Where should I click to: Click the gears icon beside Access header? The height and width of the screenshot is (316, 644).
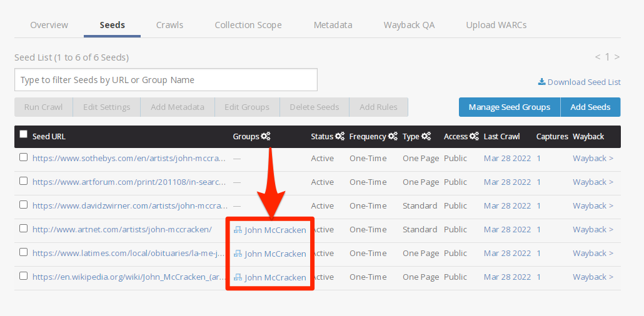tap(474, 136)
